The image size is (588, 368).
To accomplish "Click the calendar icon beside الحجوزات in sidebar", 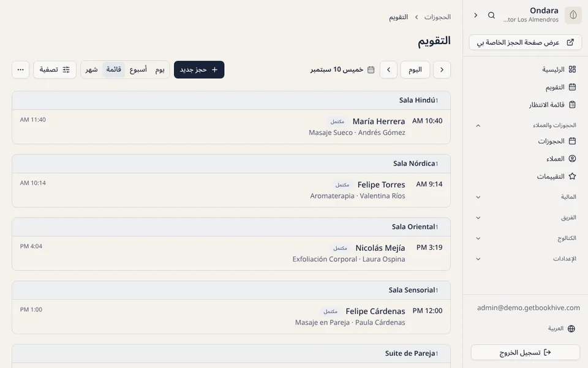I will (572, 141).
